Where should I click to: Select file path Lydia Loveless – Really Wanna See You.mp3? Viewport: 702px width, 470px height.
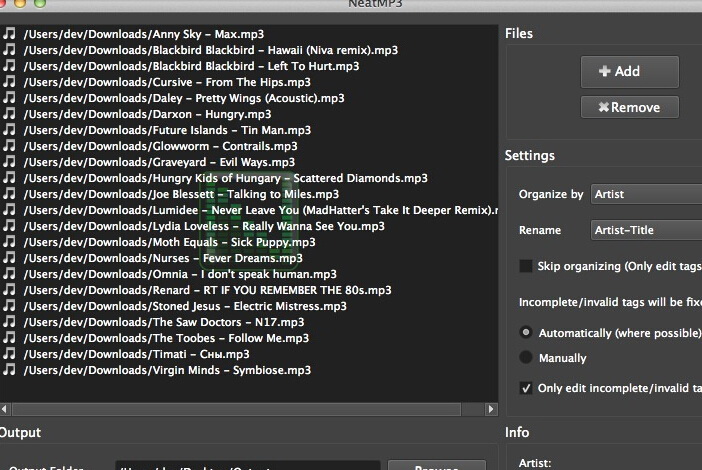tap(204, 226)
